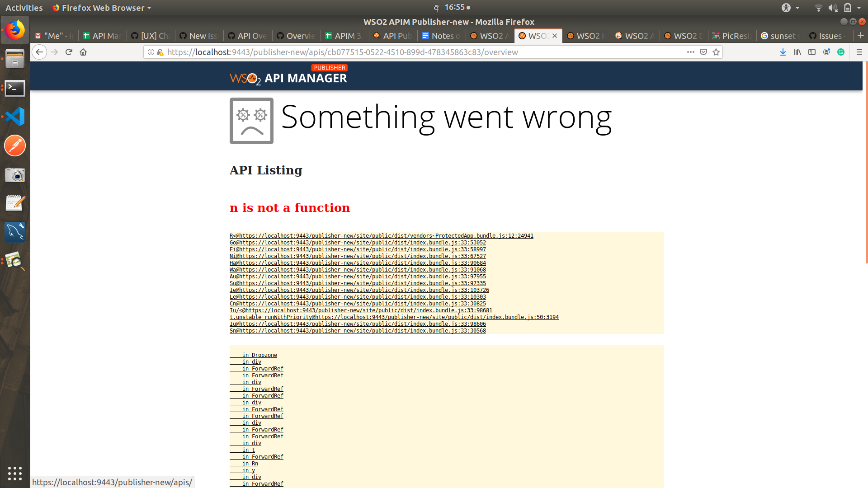Open the Firefox hamburger menu
The width and height of the screenshot is (868, 488).
point(859,52)
